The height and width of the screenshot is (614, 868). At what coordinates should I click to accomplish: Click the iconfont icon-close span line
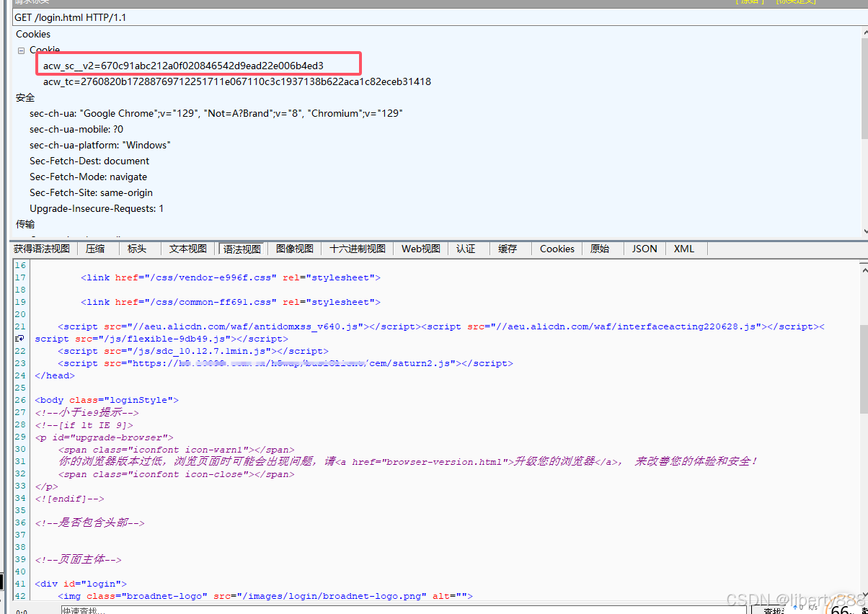point(176,474)
